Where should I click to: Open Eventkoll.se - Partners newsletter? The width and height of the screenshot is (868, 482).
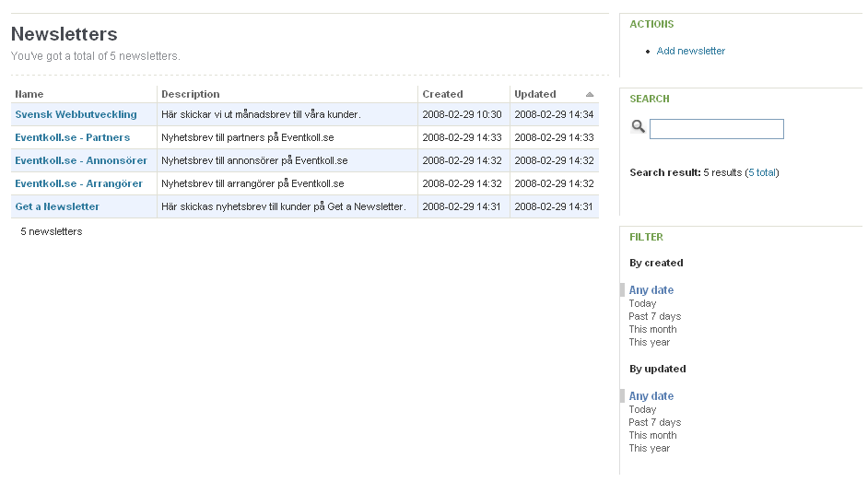pos(73,137)
